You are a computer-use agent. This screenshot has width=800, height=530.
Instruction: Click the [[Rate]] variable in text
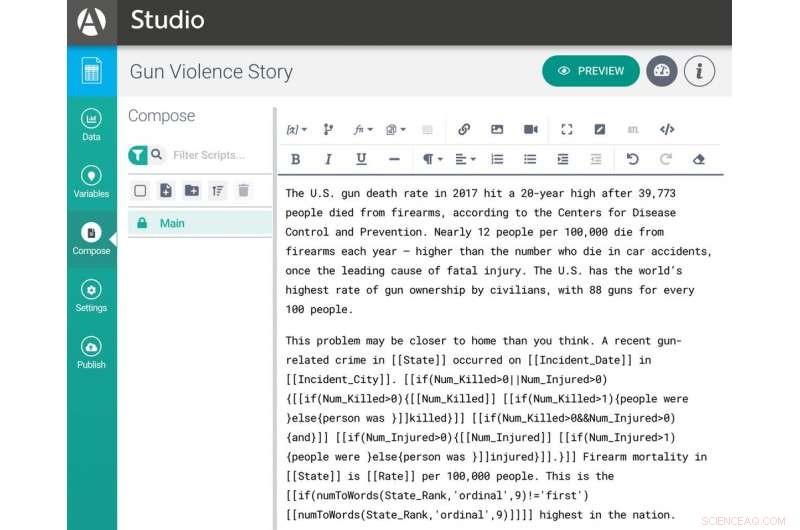(391, 476)
